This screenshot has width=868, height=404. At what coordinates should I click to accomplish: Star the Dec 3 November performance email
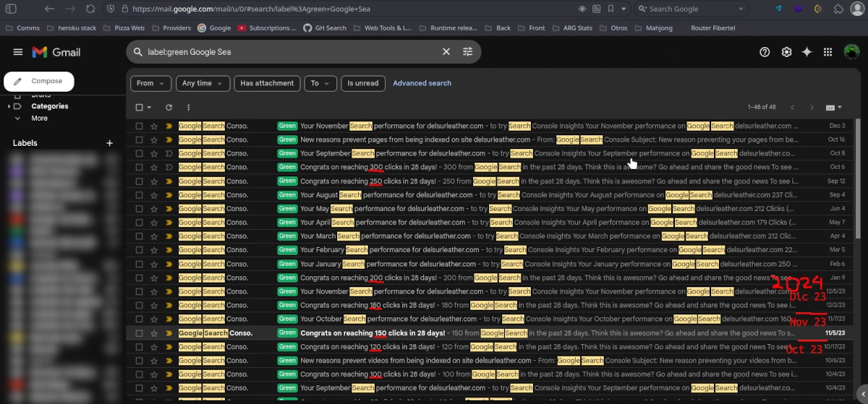154,126
